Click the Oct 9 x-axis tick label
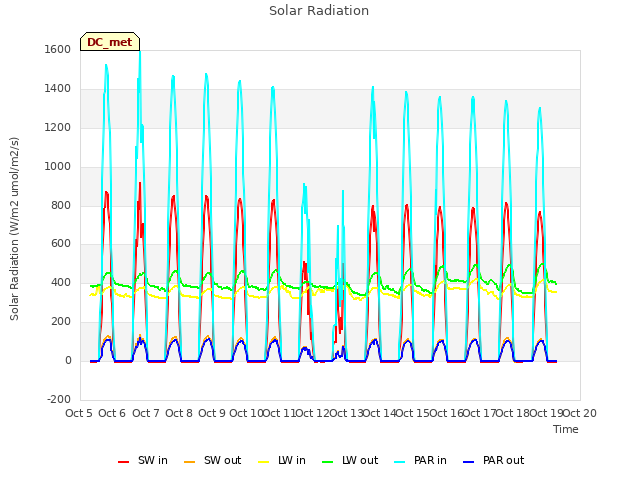 (x=212, y=413)
